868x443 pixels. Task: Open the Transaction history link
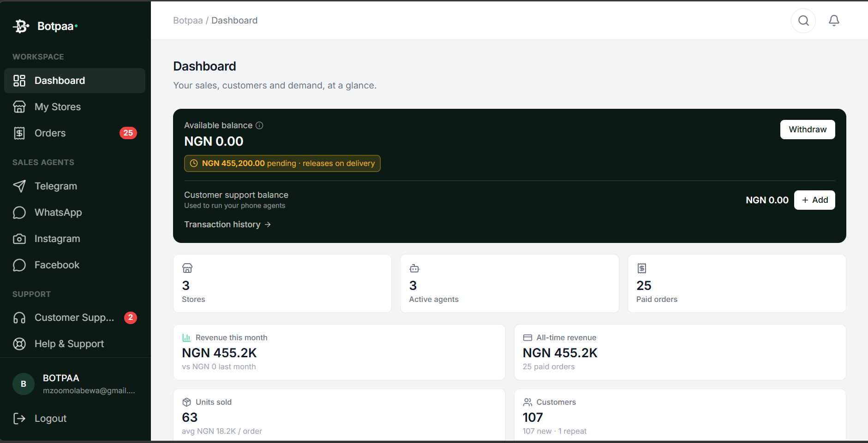[227, 224]
